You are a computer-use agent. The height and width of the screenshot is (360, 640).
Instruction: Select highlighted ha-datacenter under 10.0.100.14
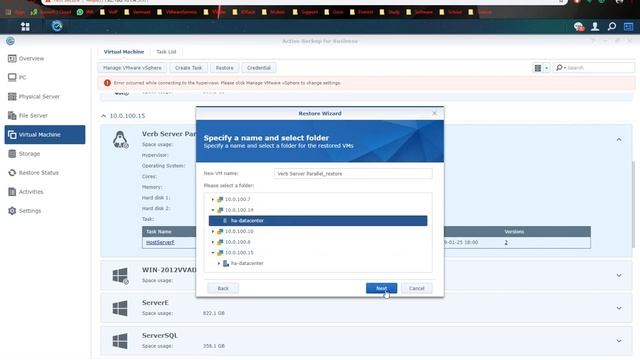tap(318, 221)
